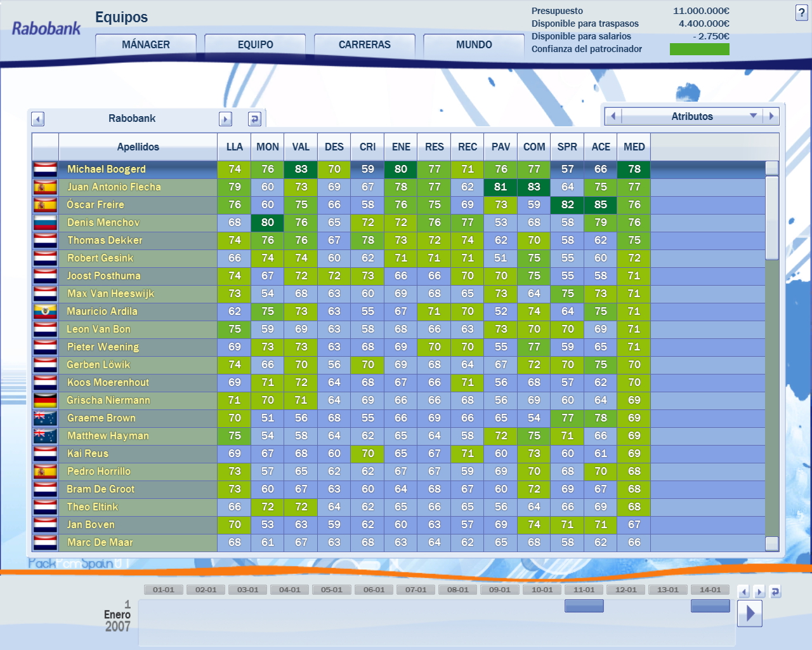Screen dimensions: 812x650
Task: Click right arrow beside Atributos selector
Action: (x=771, y=116)
